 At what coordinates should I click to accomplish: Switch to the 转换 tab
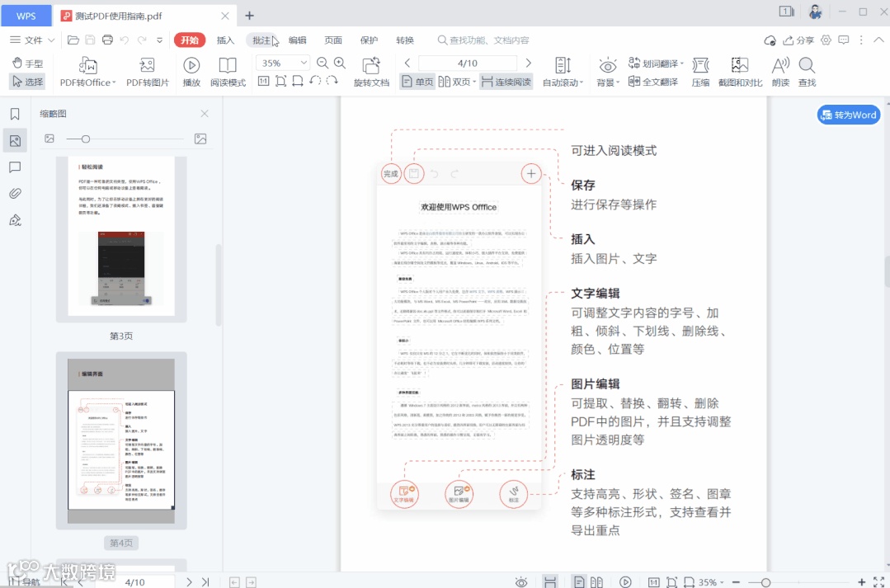405,40
